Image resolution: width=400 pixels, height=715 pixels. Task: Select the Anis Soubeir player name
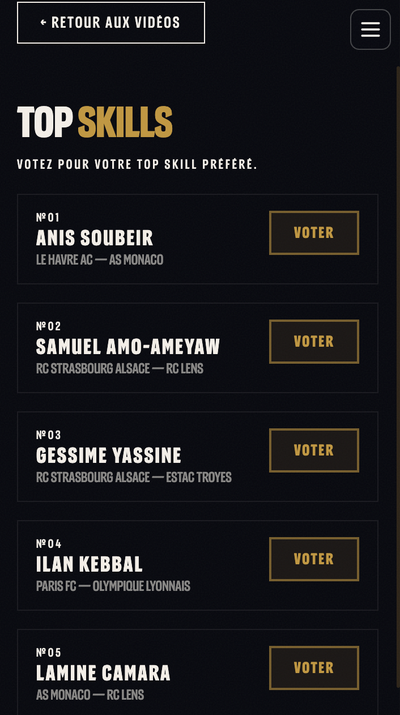(x=94, y=238)
